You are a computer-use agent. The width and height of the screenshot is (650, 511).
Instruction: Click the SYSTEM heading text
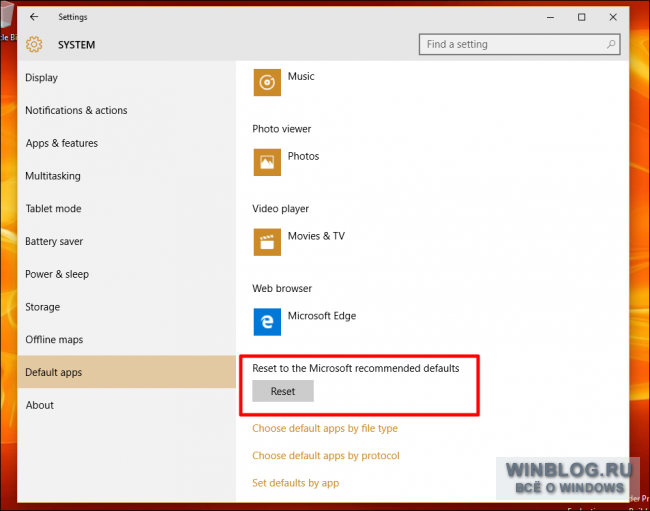76,45
